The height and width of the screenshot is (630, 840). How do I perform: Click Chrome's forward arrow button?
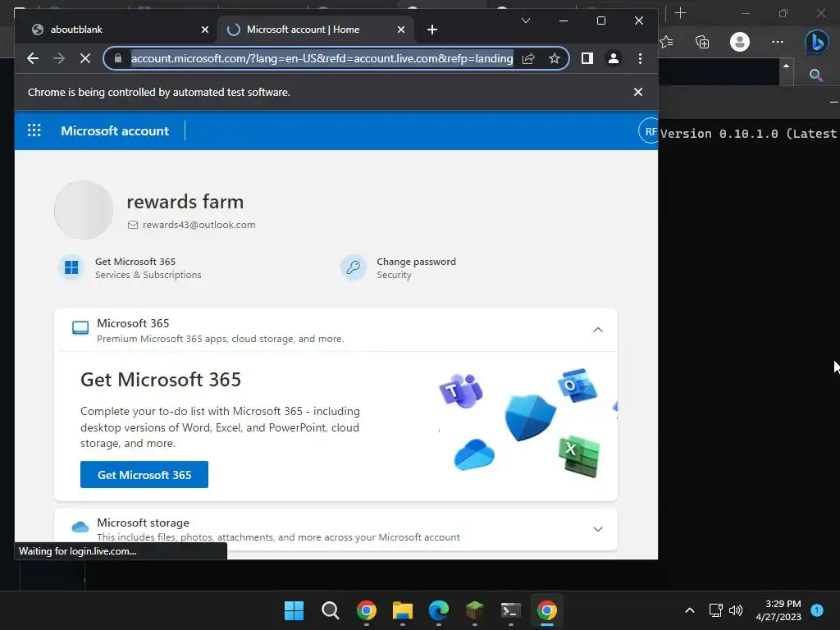point(59,58)
